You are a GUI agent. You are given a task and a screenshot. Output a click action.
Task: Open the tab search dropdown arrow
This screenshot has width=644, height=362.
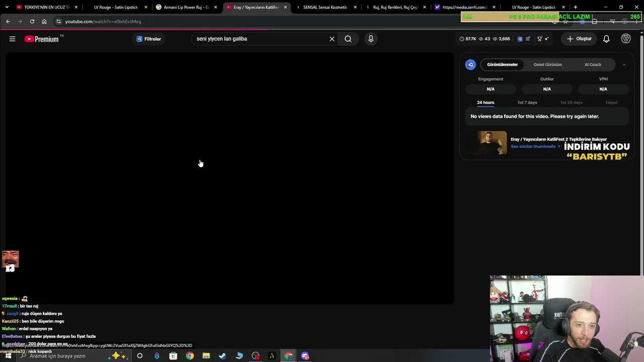pyautogui.click(x=7, y=7)
